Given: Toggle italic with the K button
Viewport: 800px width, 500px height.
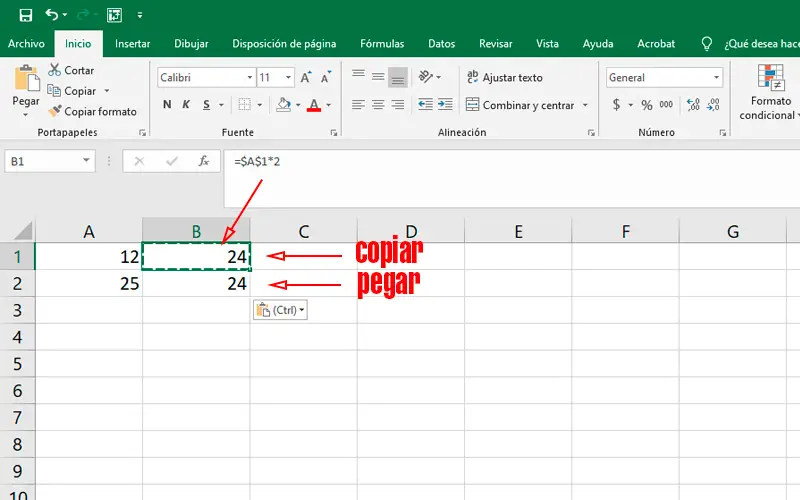Looking at the screenshot, I should pyautogui.click(x=186, y=105).
